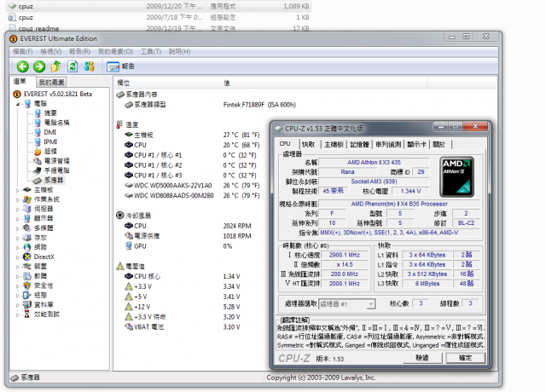Viewport: 546px width, 392px height.
Task: Select the 電腦名稱 computer name tree item
Action: pos(51,123)
